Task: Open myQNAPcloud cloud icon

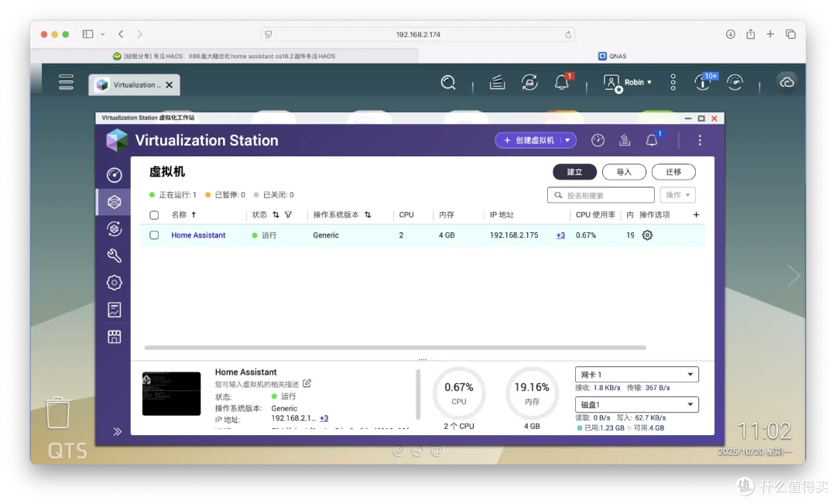Action: tap(787, 83)
